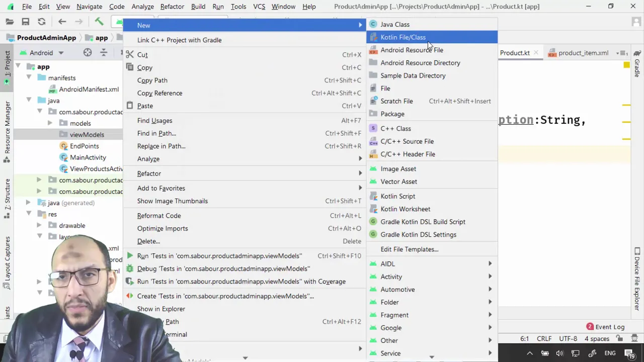Click the UTF-8 encoding indicator

coord(568,339)
